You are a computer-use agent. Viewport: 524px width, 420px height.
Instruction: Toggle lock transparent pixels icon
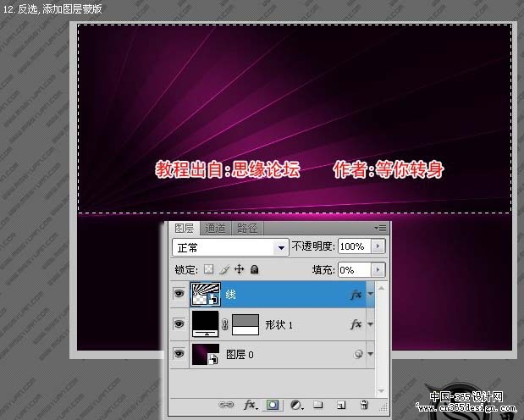209,269
